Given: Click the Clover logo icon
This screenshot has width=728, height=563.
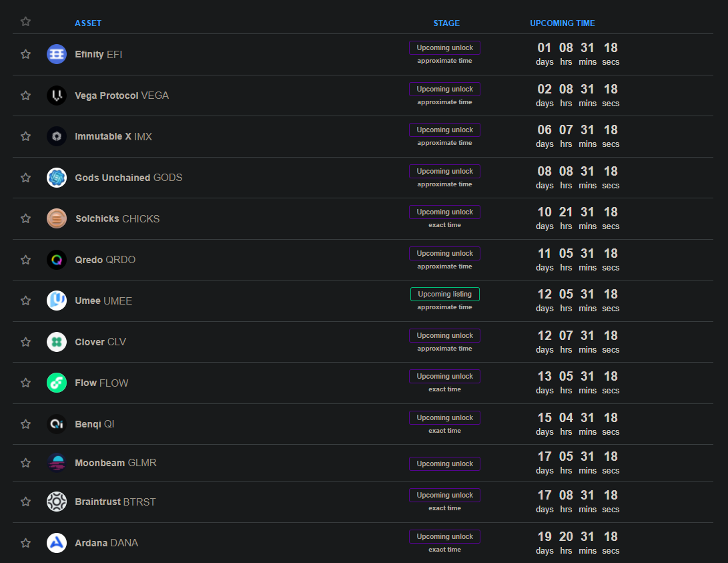Looking at the screenshot, I should (x=57, y=342).
